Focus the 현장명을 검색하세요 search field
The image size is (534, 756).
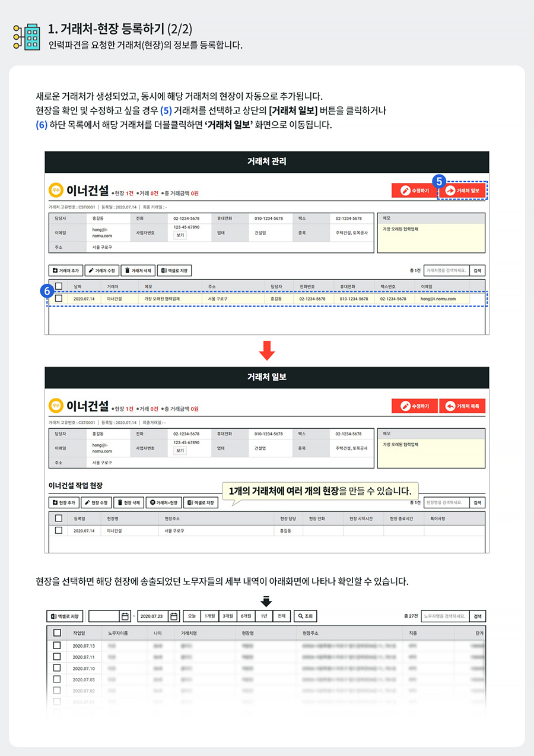[x=446, y=502]
